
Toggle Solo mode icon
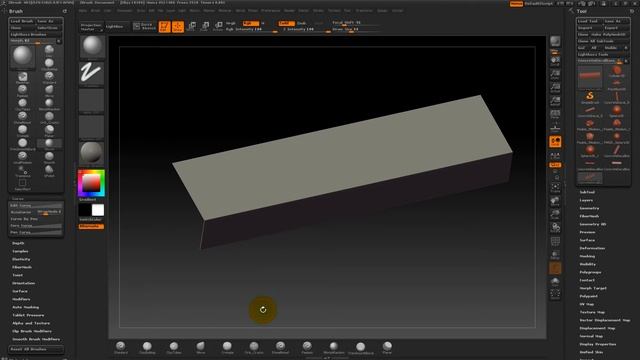point(555,282)
